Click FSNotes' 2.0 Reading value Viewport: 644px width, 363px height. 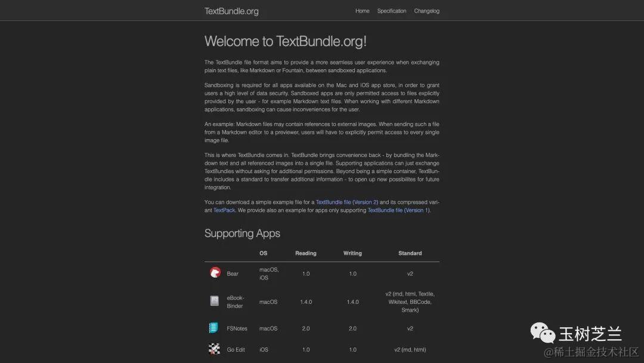[x=306, y=328]
